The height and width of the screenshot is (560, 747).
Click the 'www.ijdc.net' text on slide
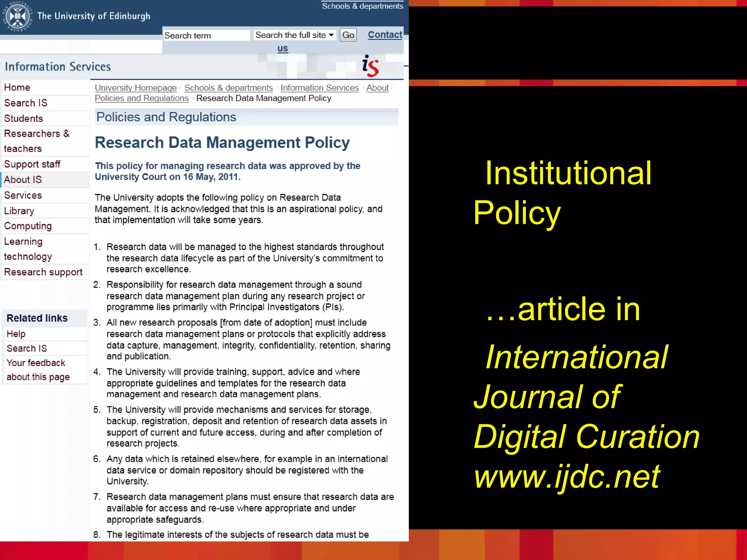click(567, 477)
